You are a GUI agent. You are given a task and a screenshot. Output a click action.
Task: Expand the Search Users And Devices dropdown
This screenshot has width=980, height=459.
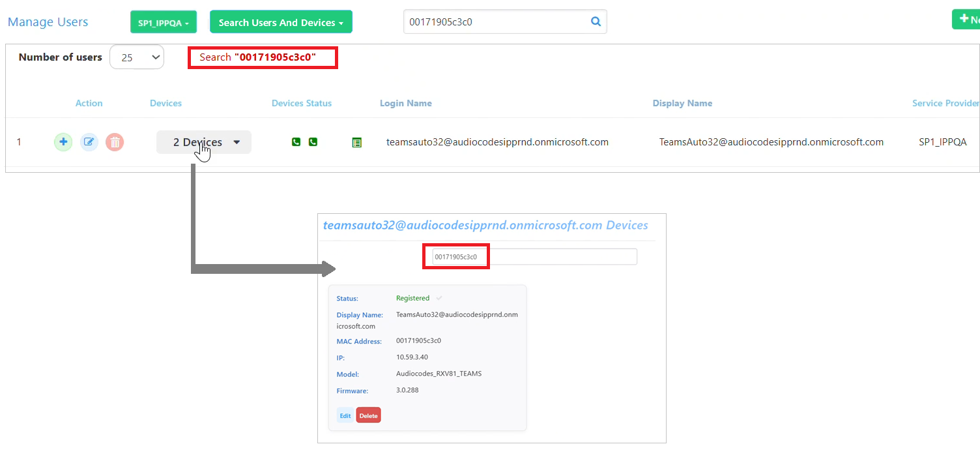[281, 22]
